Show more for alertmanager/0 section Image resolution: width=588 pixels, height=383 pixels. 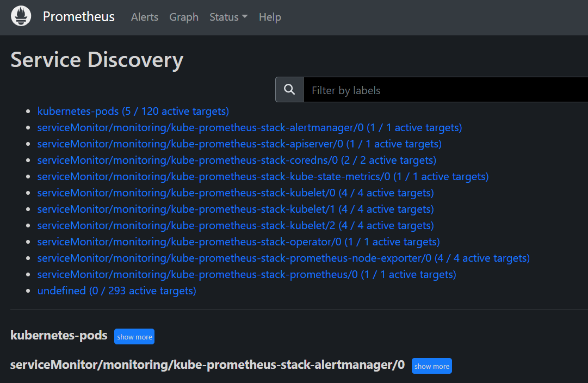coord(432,366)
